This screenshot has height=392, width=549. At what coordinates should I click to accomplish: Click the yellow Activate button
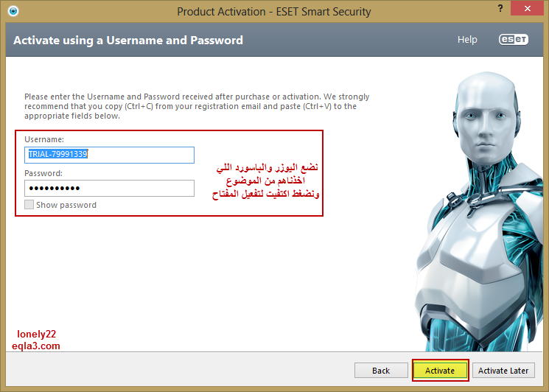pyautogui.click(x=440, y=371)
